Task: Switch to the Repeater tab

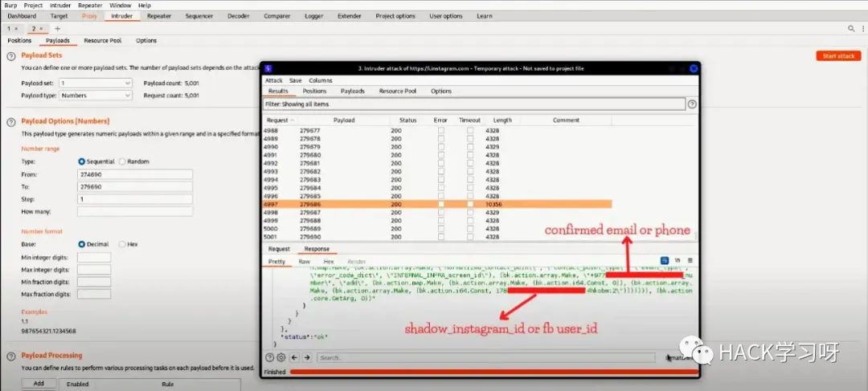Action: (159, 16)
